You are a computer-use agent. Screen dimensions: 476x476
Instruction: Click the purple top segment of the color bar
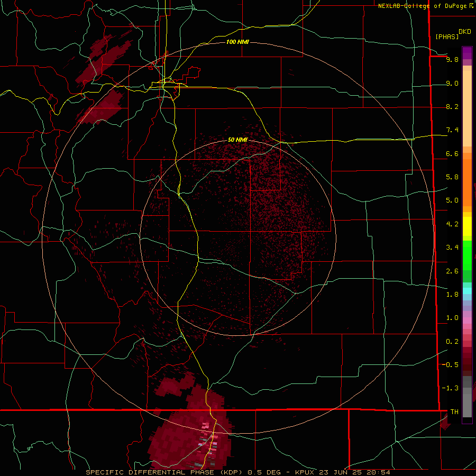(467, 53)
